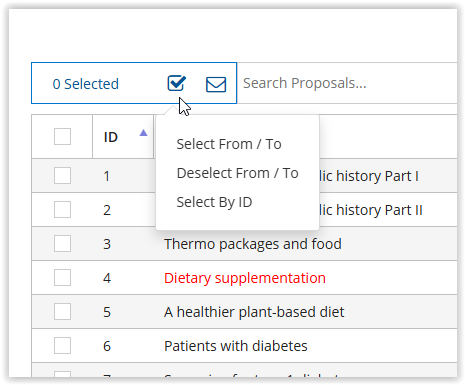Tick the checkbox in row 3
Image resolution: width=465 pixels, height=385 pixels.
(62, 243)
